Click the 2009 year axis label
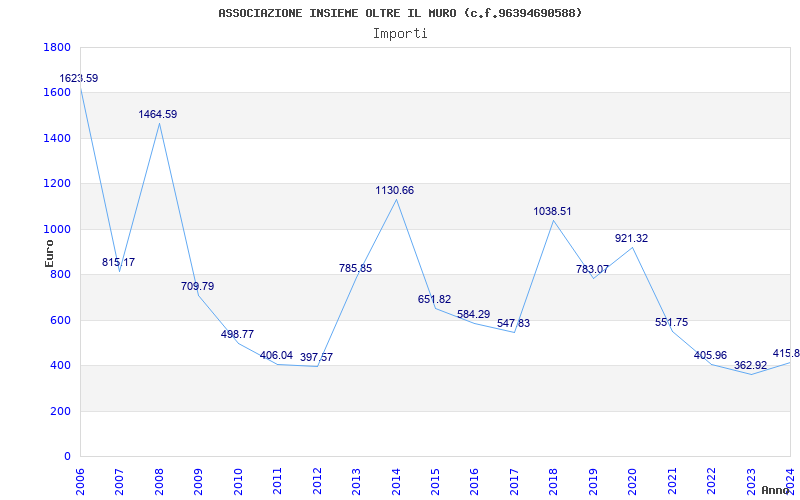The height and width of the screenshot is (500, 800). [198, 480]
